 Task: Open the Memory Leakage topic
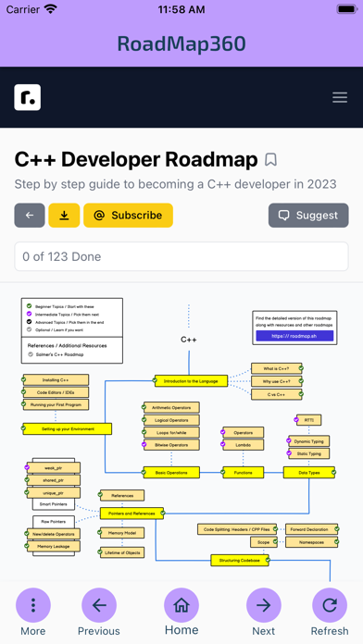tap(54, 547)
